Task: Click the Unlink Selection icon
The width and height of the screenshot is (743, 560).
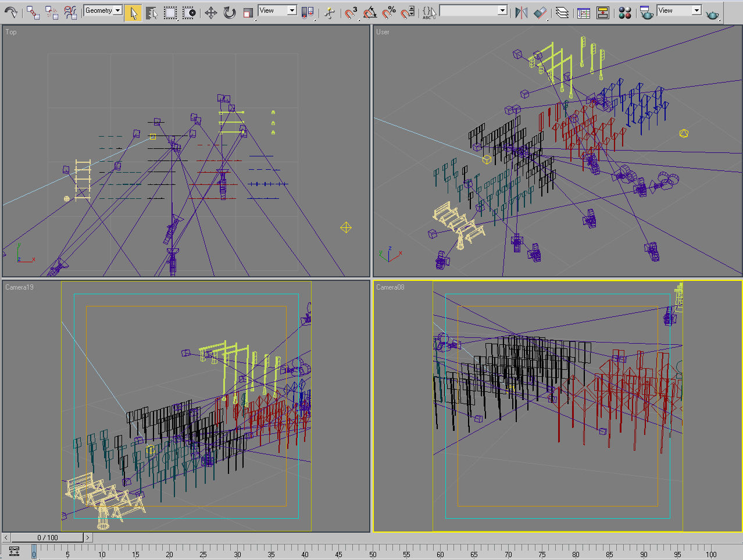Action: pyautogui.click(x=52, y=12)
